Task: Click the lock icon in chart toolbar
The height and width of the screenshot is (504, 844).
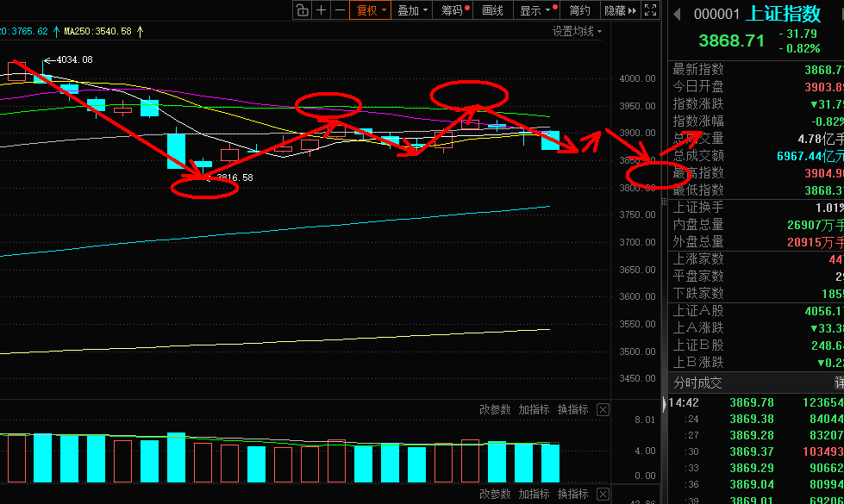Action: 302,10
